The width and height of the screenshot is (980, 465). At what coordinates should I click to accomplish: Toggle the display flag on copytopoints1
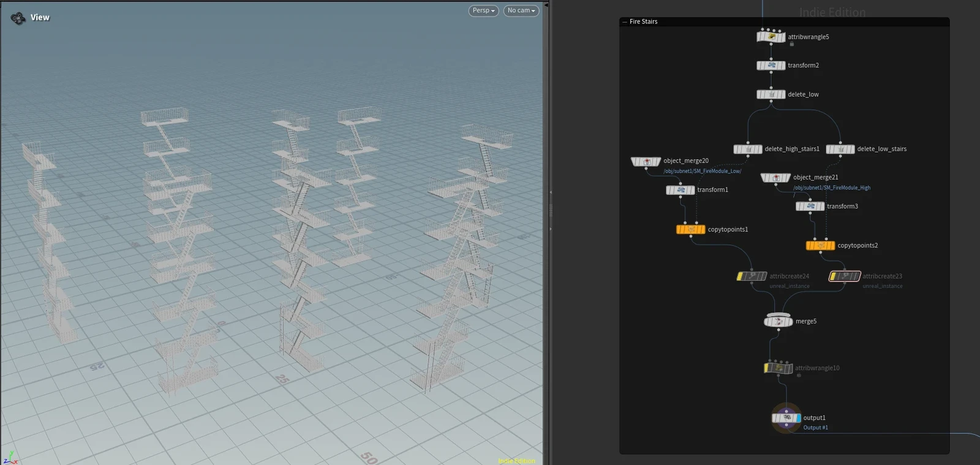pyautogui.click(x=703, y=230)
